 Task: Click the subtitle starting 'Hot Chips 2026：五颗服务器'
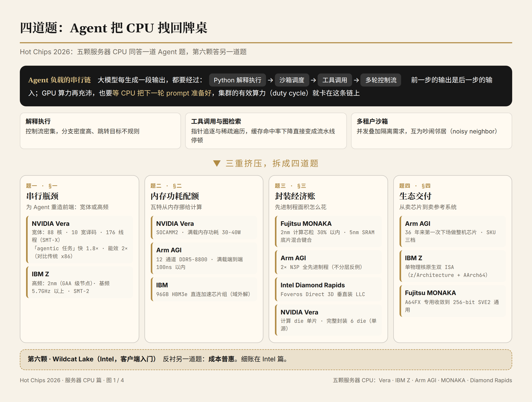[133, 52]
